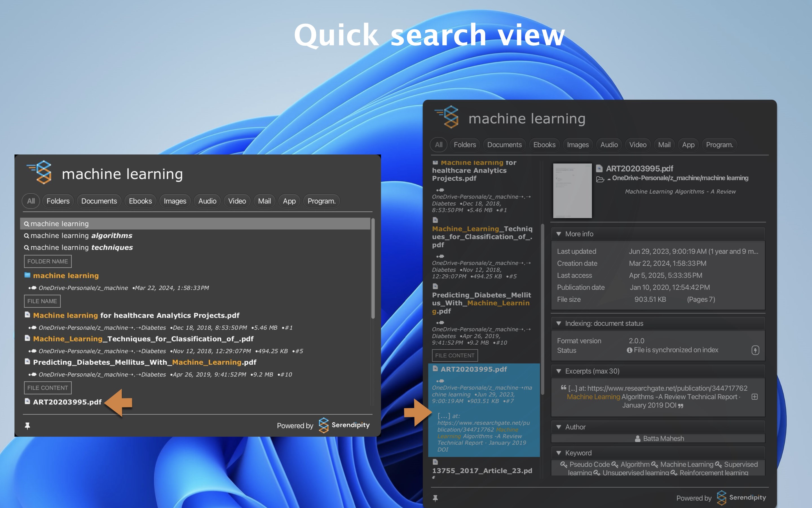Image resolution: width=812 pixels, height=508 pixels.
Task: Open the Audio tab in the compact window
Action: 207,201
